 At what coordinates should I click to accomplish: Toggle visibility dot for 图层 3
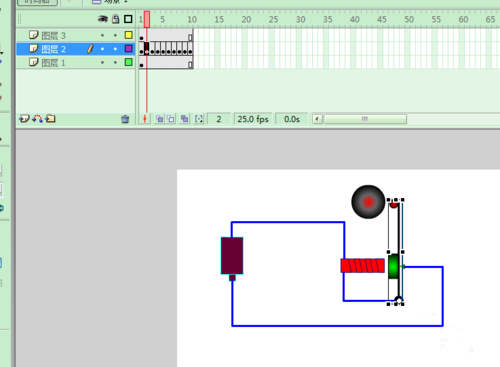(102, 35)
